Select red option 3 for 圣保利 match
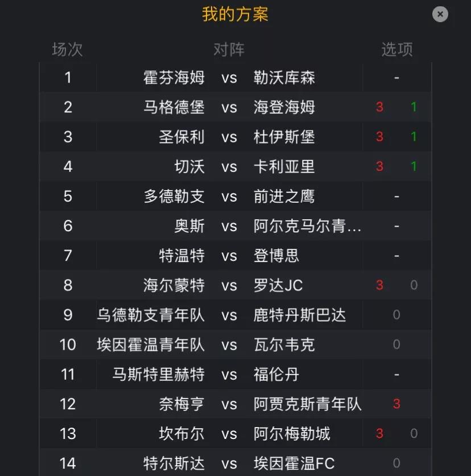Viewport: 471px width, 476px height. click(x=379, y=137)
